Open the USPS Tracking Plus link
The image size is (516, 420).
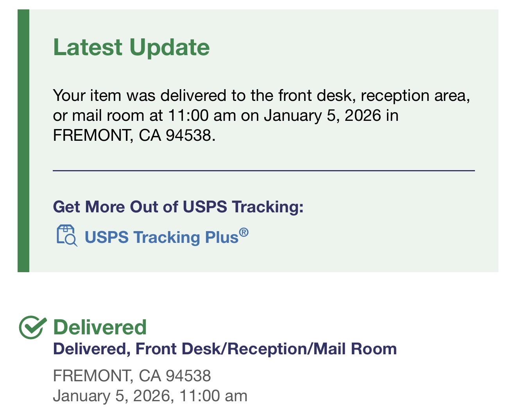[x=162, y=237]
